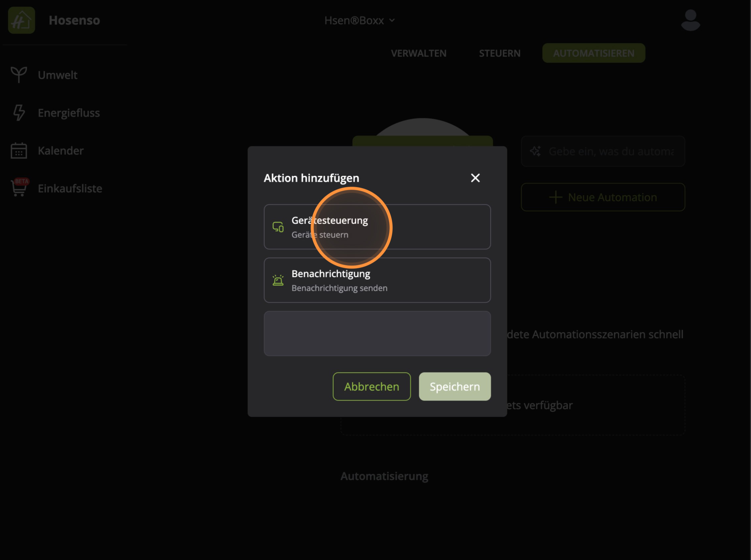Click the Hosenso house logo icon
The image size is (751, 560).
point(22,20)
